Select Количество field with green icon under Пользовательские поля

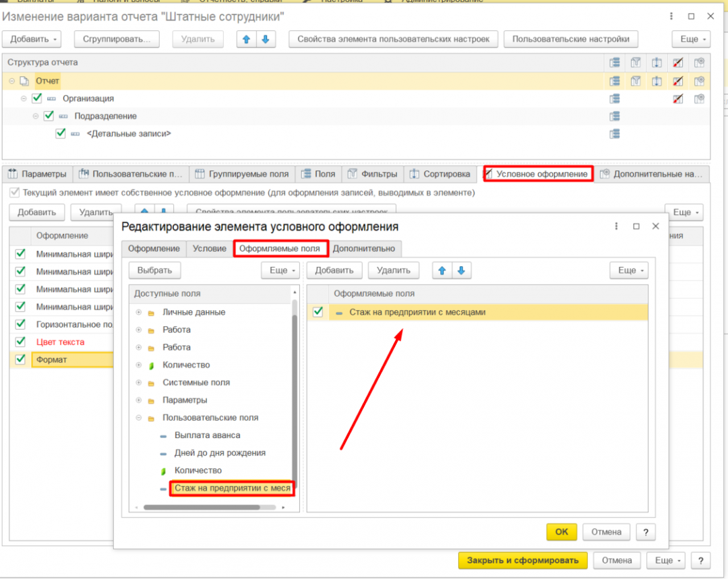pos(198,470)
